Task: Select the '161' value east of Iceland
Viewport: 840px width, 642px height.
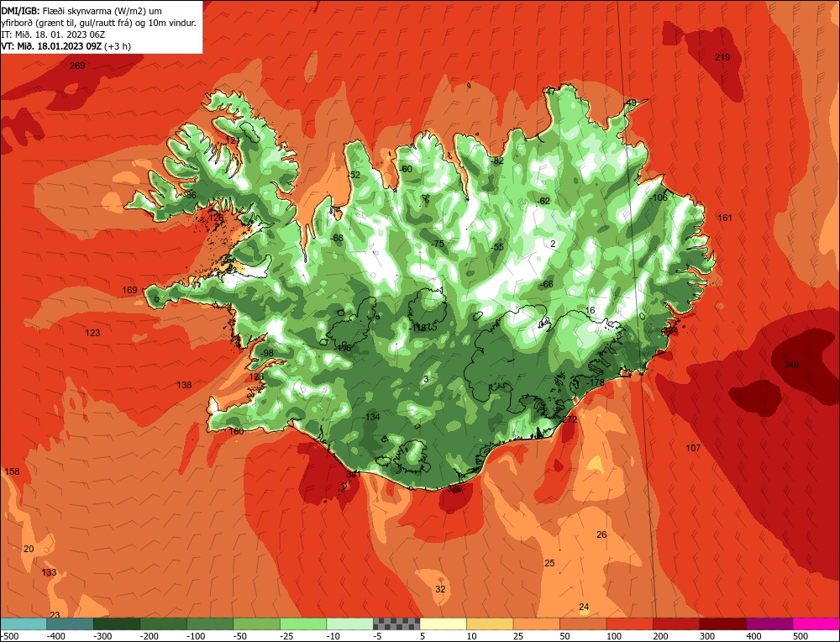Action: pyautogui.click(x=724, y=218)
